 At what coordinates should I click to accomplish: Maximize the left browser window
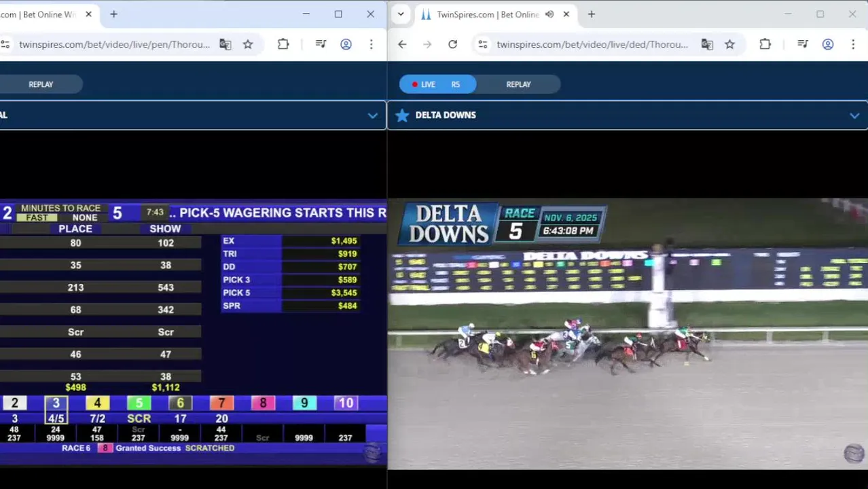click(338, 14)
